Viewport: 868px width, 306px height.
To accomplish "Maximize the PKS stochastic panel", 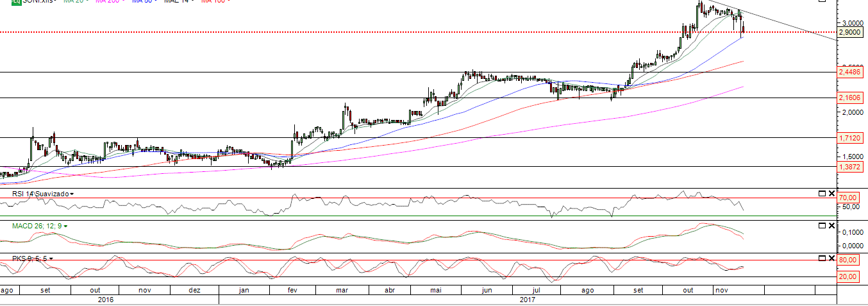I will [x=822, y=257].
